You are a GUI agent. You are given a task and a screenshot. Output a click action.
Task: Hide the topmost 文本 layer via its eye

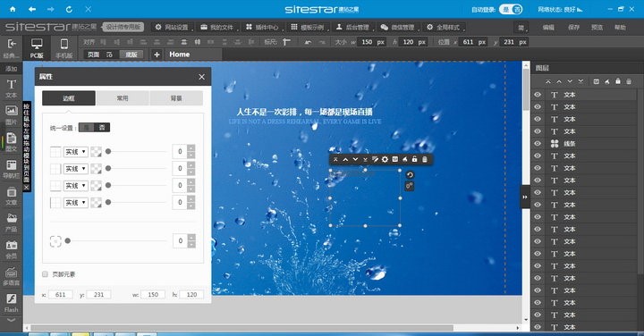click(x=538, y=95)
